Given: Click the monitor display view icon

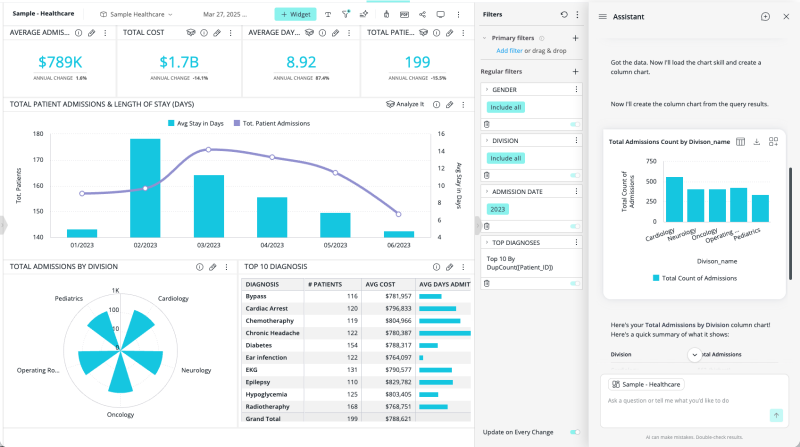Looking at the screenshot, I should [x=440, y=14].
